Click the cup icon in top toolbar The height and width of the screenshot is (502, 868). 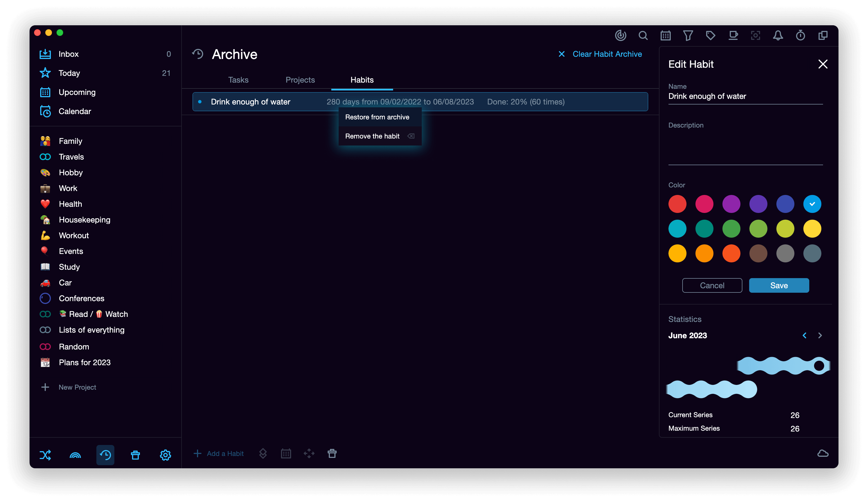tap(733, 35)
